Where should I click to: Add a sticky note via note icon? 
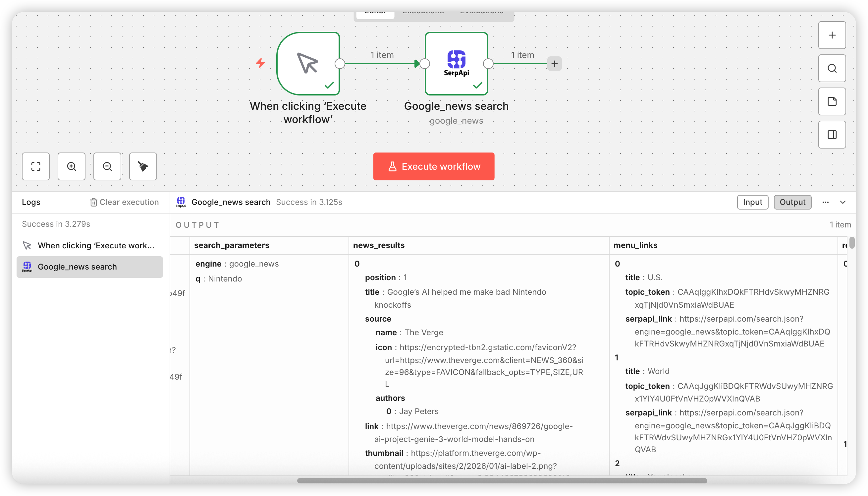point(832,101)
